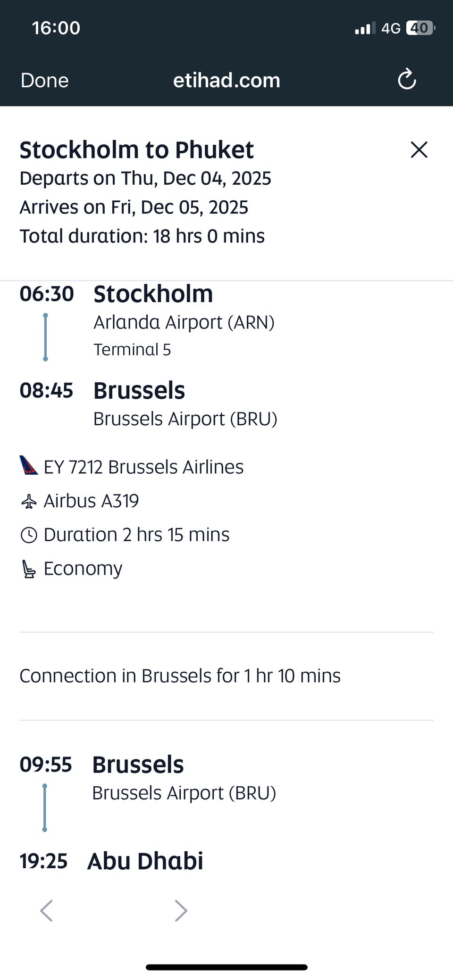This screenshot has width=453, height=980.
Task: Tap the home indicator bar
Action: point(226,967)
